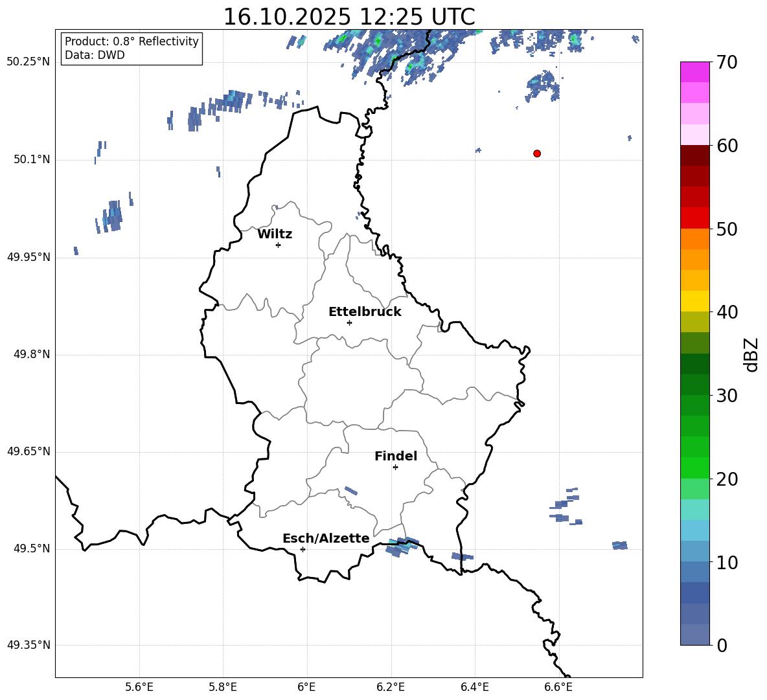This screenshot has height=700, width=767.
Task: Click the colorbar tick label 0
Action: pyautogui.click(x=722, y=646)
